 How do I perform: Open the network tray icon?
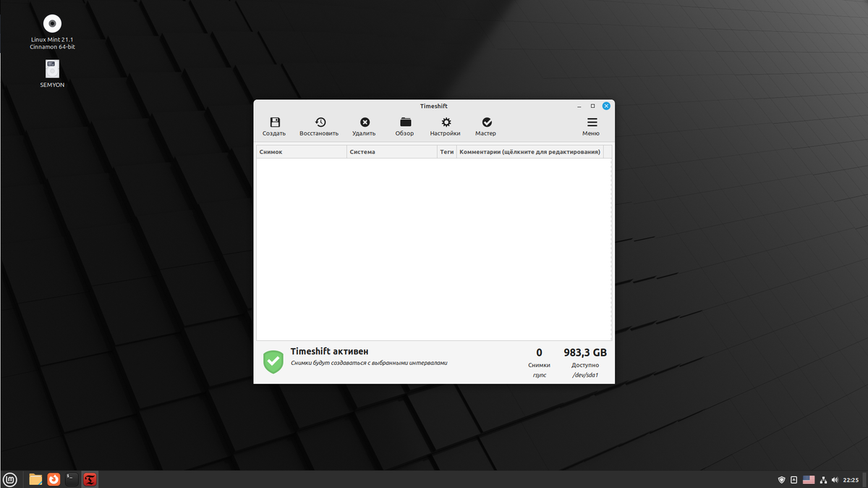[x=822, y=480]
